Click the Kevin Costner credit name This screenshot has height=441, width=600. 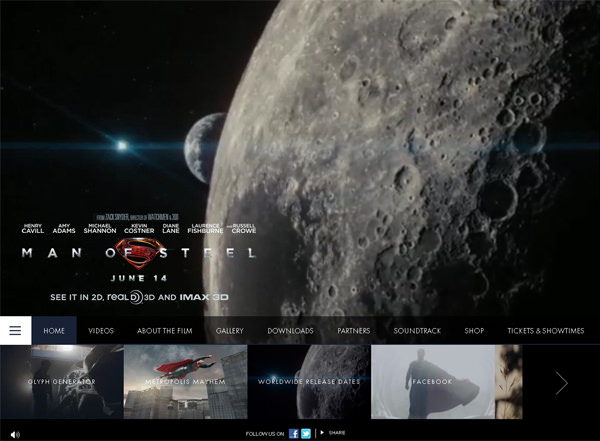(139, 229)
